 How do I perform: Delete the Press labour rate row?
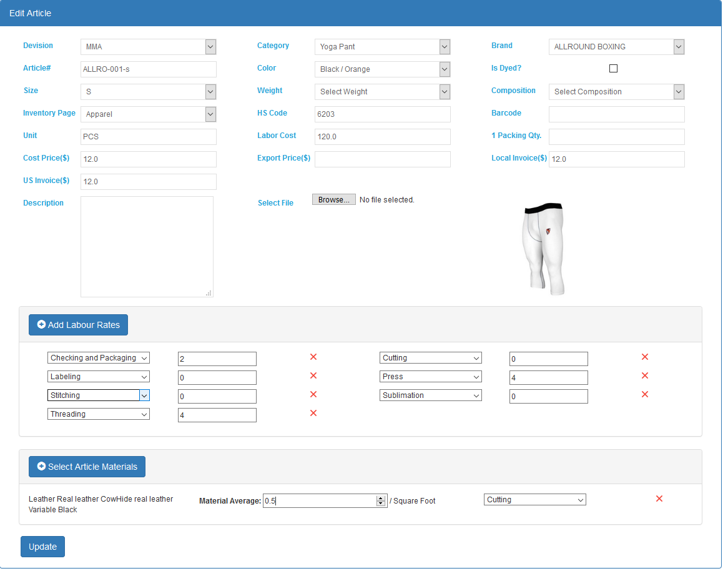click(x=645, y=375)
